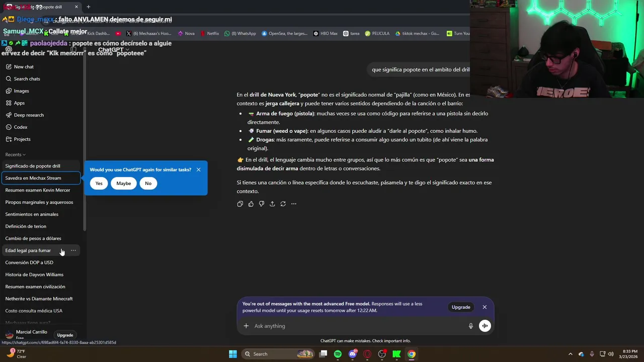Click the microphone dictate icon
The height and width of the screenshot is (362, 644).
pos(471,326)
